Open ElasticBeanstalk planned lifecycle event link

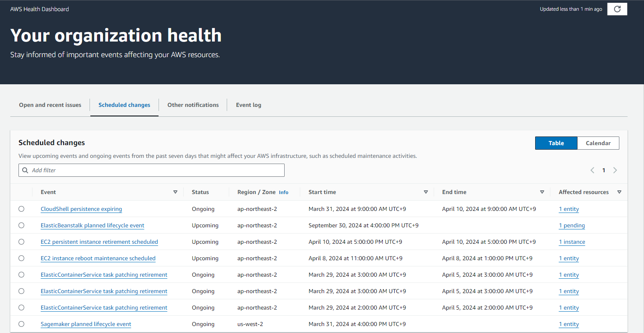tap(92, 225)
